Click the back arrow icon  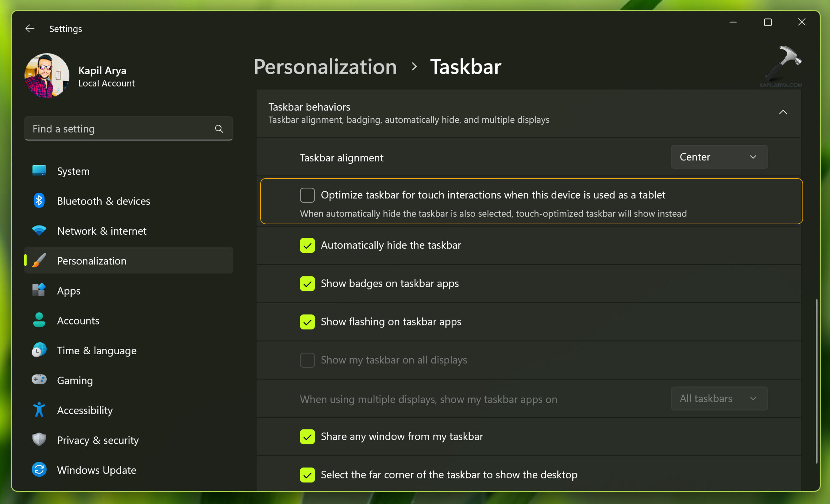coord(30,29)
